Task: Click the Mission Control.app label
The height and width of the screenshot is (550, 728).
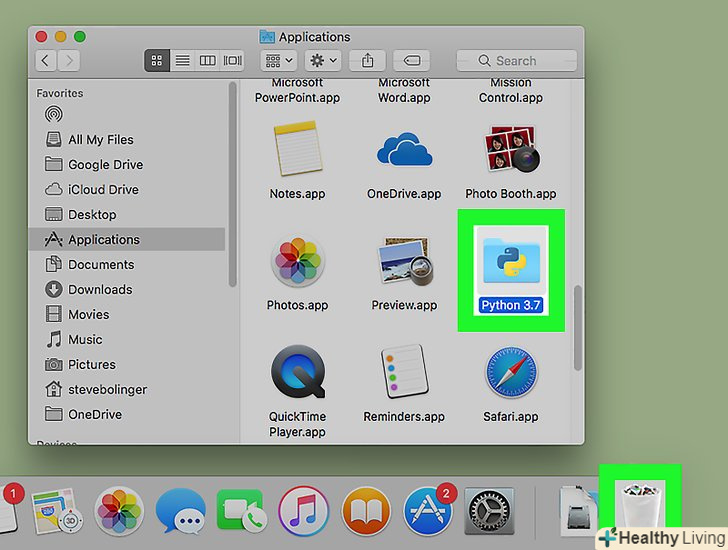Action: pos(511,91)
